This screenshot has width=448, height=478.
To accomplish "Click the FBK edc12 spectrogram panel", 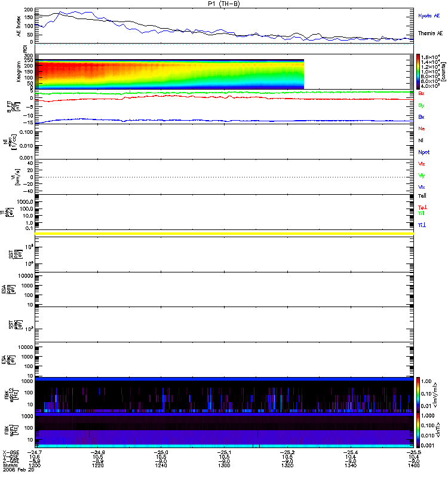I will pyautogui.click(x=224, y=394).
